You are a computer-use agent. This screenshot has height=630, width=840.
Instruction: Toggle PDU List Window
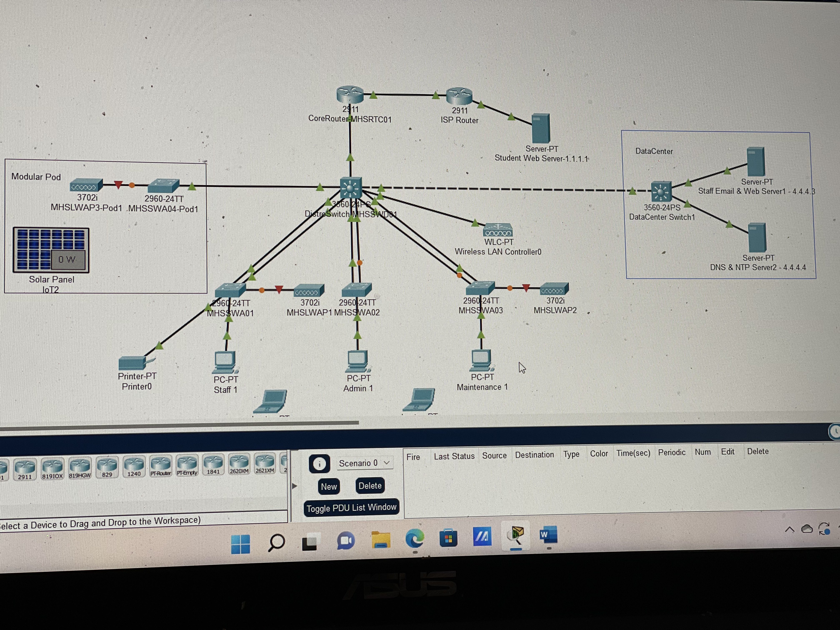351,508
